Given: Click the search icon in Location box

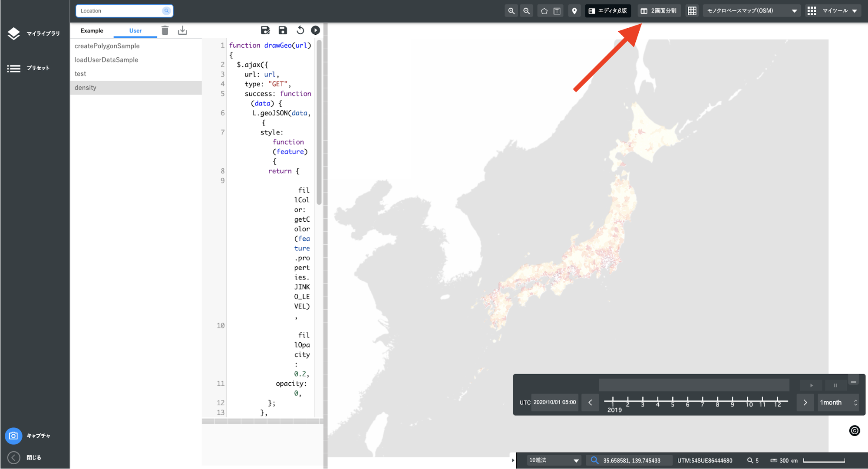Looking at the screenshot, I should pos(166,11).
